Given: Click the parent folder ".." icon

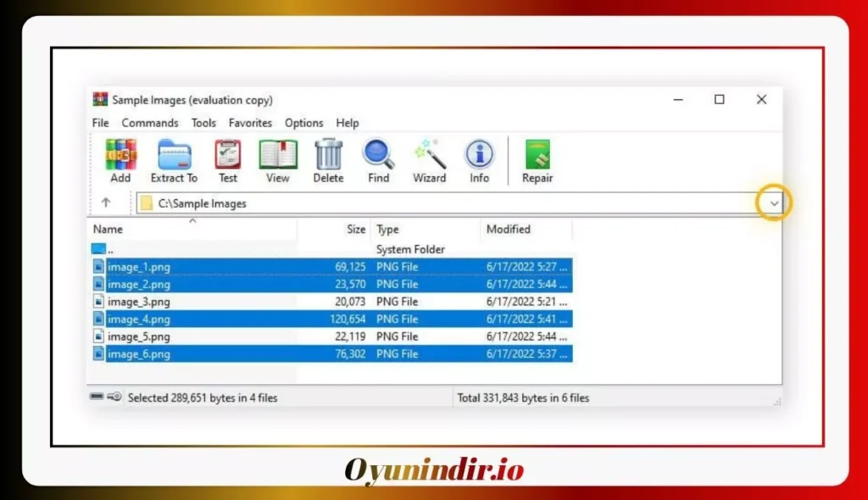Looking at the screenshot, I should coord(98,249).
